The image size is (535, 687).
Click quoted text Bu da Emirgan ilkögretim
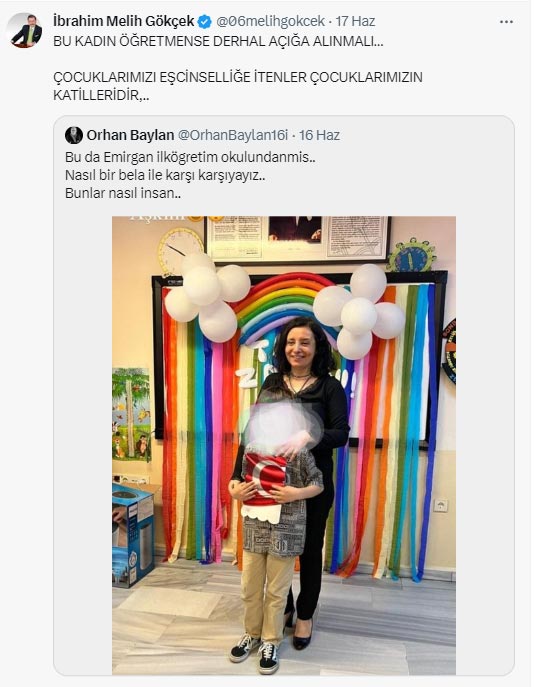190,157
